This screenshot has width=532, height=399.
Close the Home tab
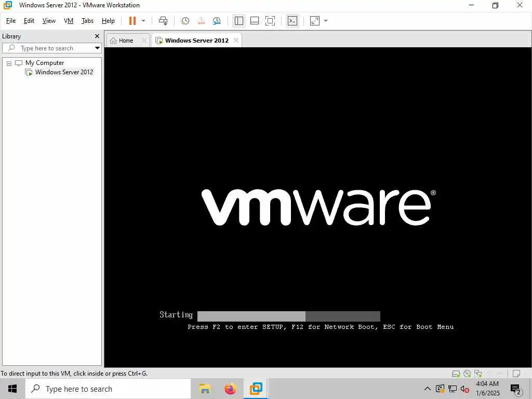coord(144,41)
